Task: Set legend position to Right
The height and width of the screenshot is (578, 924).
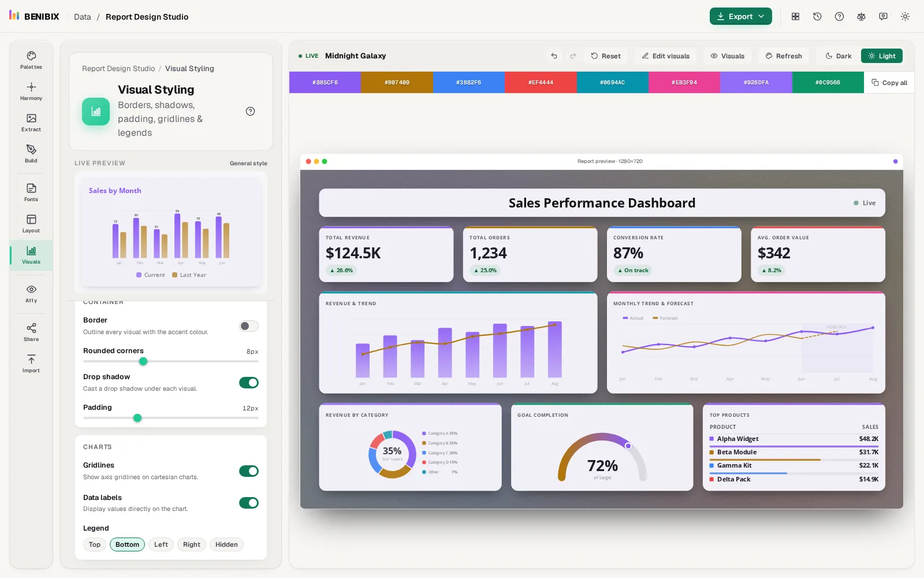Action: coord(192,544)
